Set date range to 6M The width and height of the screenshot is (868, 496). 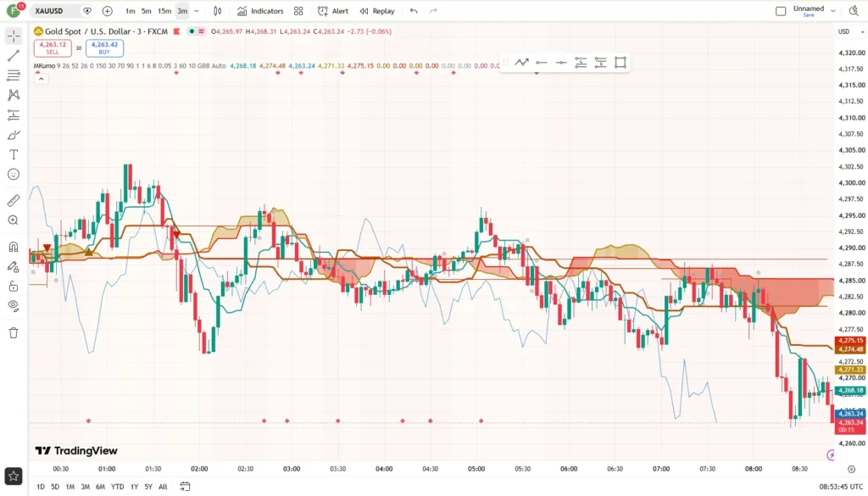(x=100, y=487)
